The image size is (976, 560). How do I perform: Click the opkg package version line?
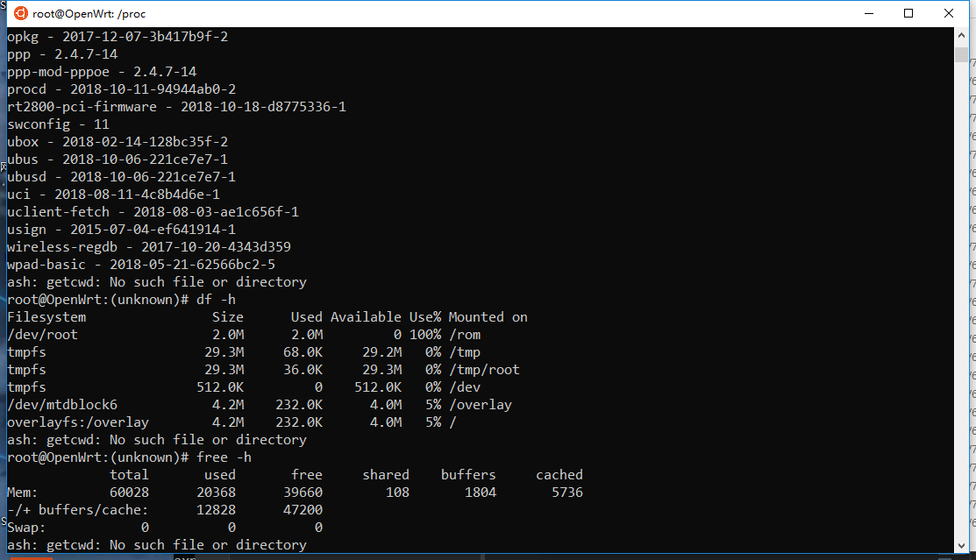pyautogui.click(x=118, y=37)
